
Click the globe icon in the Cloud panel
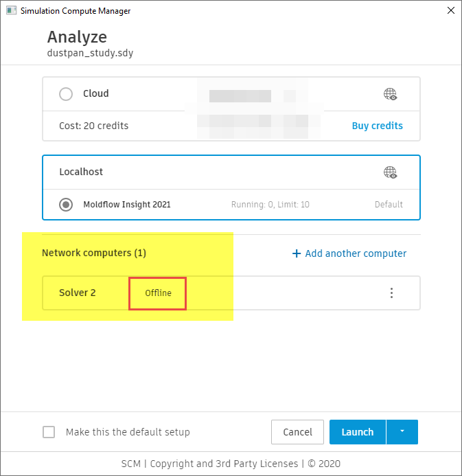(x=390, y=95)
